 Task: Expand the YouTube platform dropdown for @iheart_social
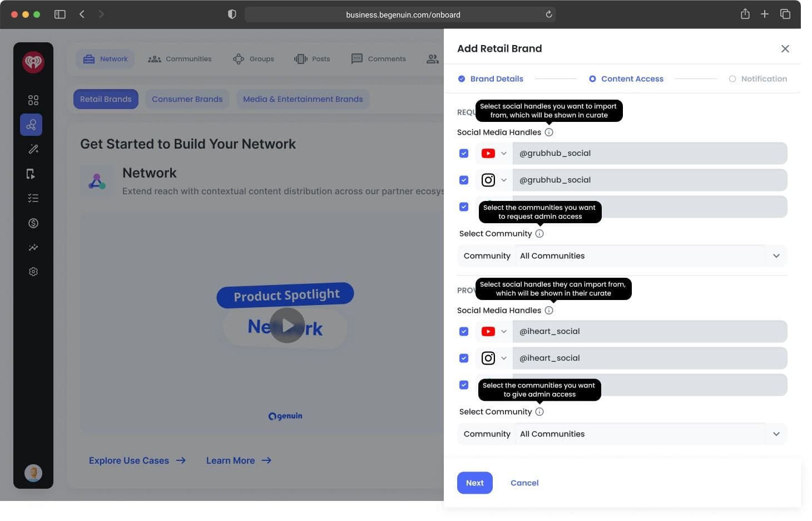504,332
